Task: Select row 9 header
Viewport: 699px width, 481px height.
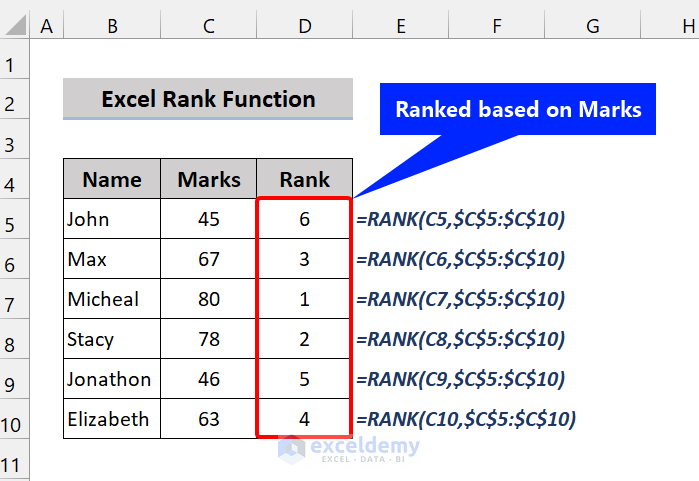Action: pyautogui.click(x=14, y=379)
